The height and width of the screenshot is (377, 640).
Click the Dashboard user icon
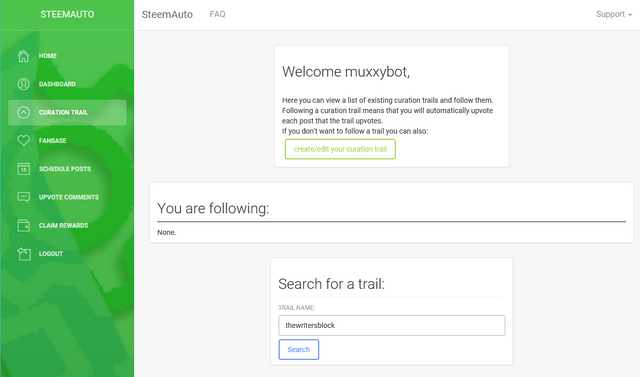(x=24, y=84)
